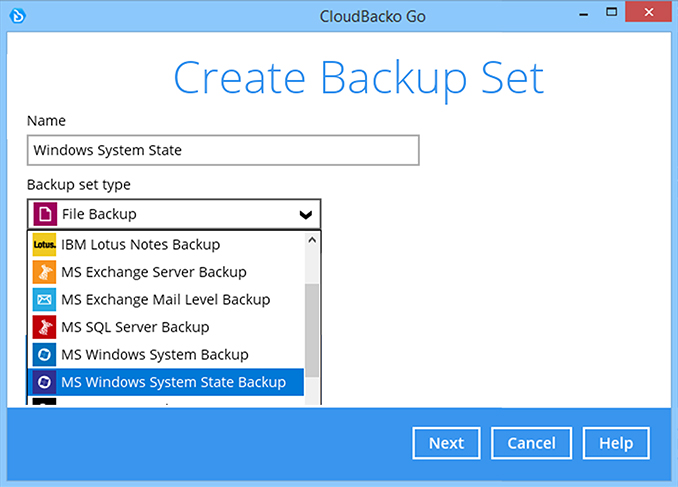Click the orange MS Exchange Server icon
Image resolution: width=678 pixels, height=487 pixels.
click(x=44, y=272)
